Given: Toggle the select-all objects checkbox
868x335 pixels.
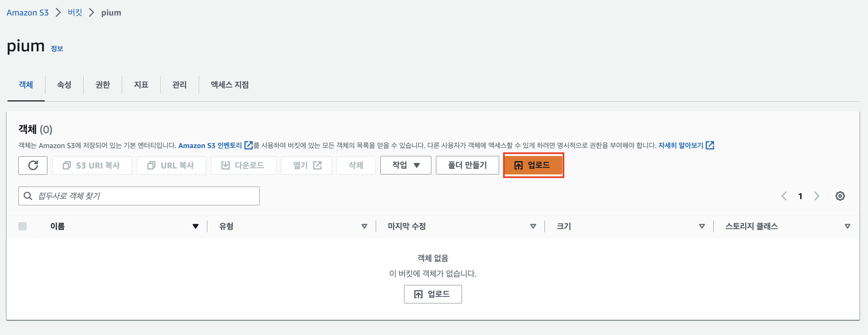Looking at the screenshot, I should (23, 226).
